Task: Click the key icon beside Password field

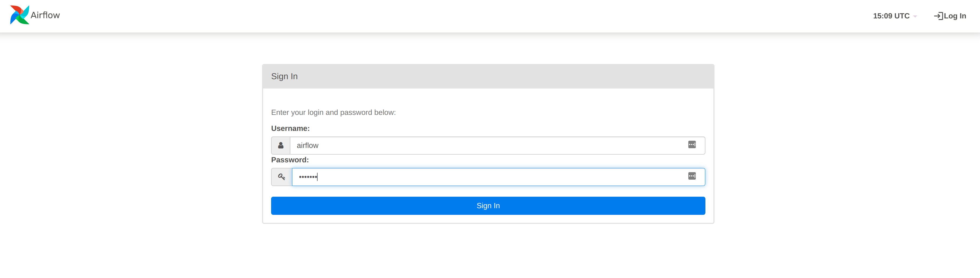Action: coord(281,177)
